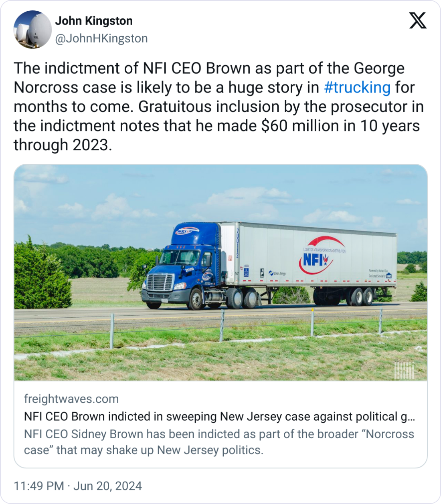The image size is (441, 504).
Task: Click the truck's front grille
Action: [x=160, y=282]
